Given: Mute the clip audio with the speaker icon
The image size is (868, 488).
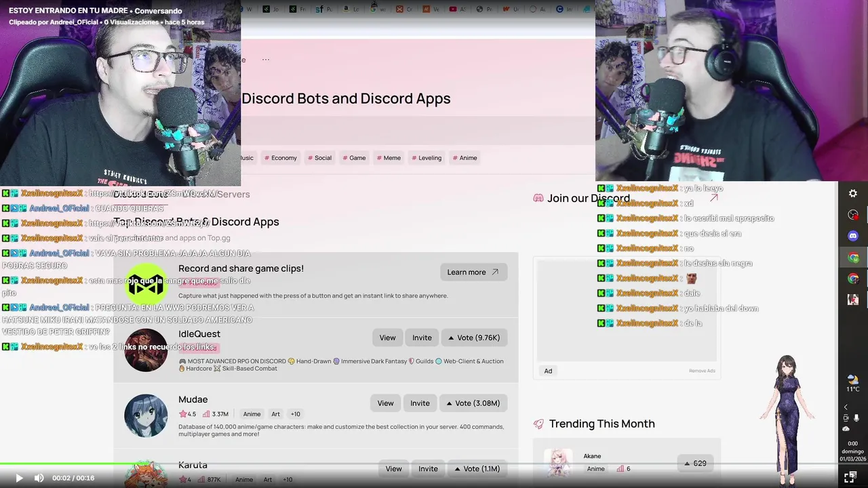Looking at the screenshot, I should 39,478.
